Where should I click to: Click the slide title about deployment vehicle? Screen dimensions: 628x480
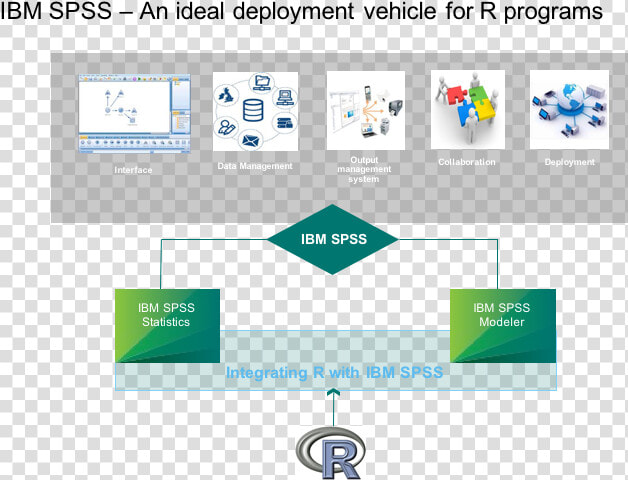click(301, 11)
